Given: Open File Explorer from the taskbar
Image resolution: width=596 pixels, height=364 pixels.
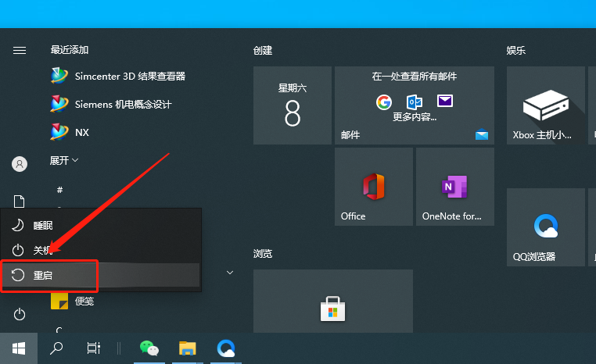Looking at the screenshot, I should coord(188,348).
